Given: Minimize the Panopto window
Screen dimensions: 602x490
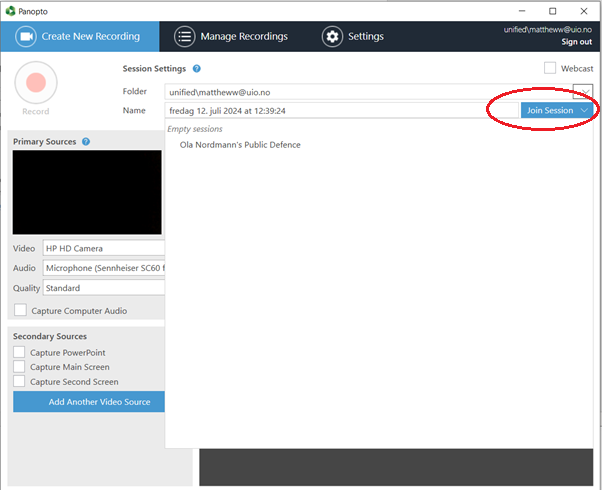Looking at the screenshot, I should tap(522, 11).
